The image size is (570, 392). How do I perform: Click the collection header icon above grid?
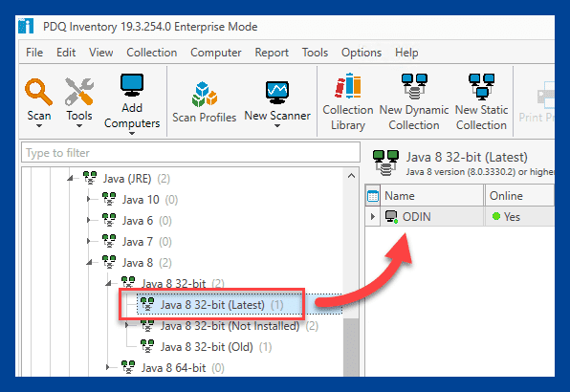[385, 163]
